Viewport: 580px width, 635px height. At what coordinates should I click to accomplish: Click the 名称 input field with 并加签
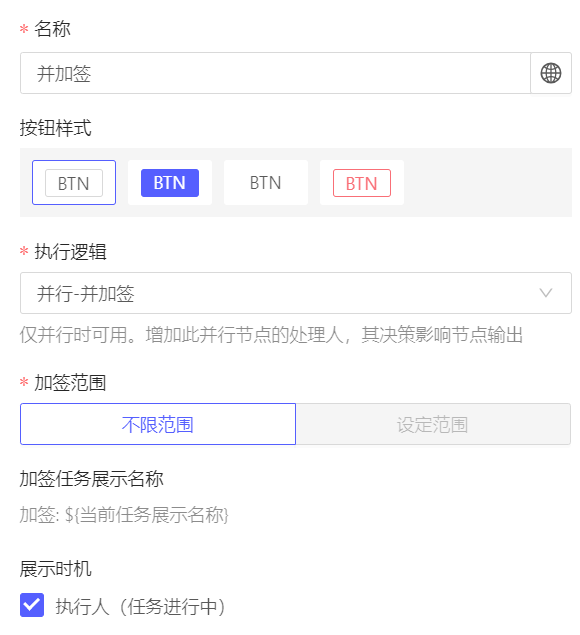coord(275,73)
